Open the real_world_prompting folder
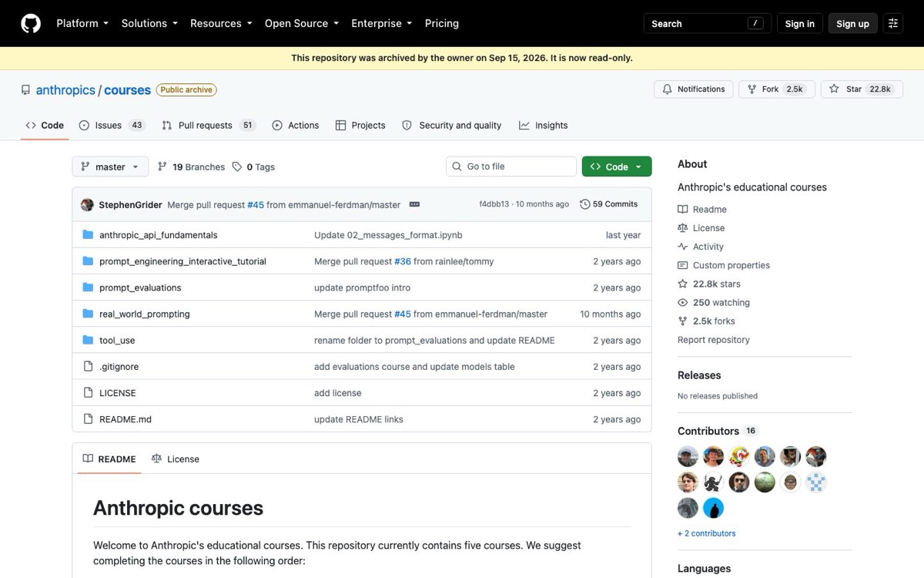This screenshot has height=578, width=924. pos(145,314)
